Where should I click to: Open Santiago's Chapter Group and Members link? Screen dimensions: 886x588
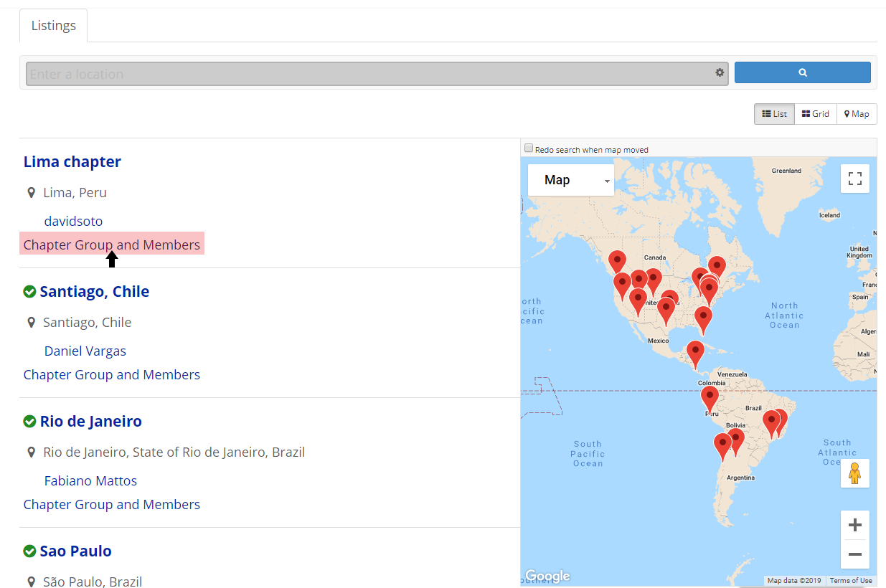[x=112, y=374]
